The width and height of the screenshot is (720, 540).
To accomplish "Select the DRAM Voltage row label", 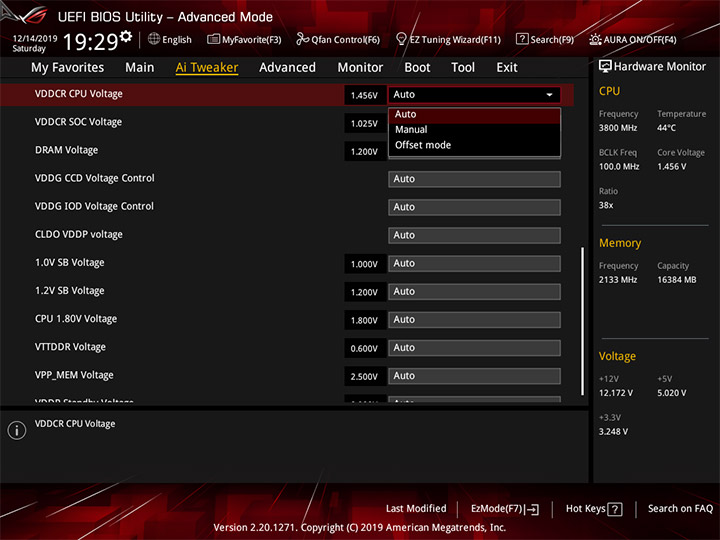I will 67,150.
